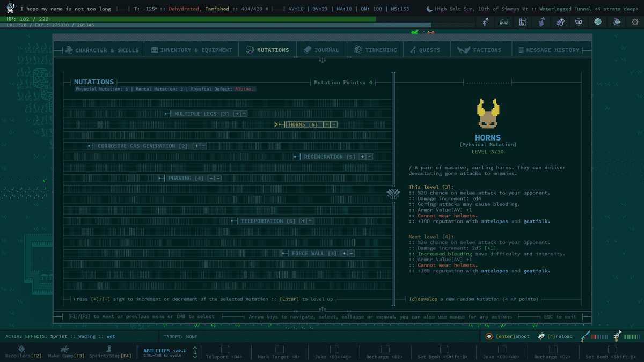
Task: Select the Multiple Legs [3] mutation row
Action: point(202,114)
